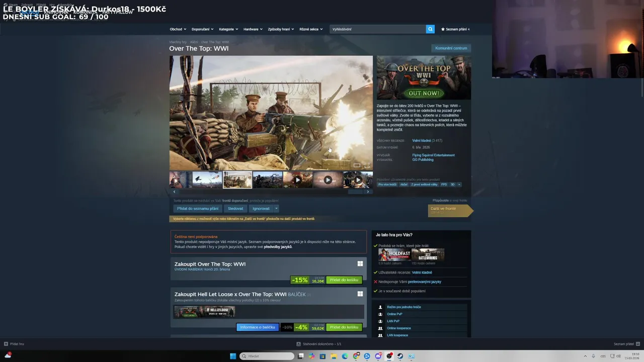Play the second video thumbnail

coord(328,179)
